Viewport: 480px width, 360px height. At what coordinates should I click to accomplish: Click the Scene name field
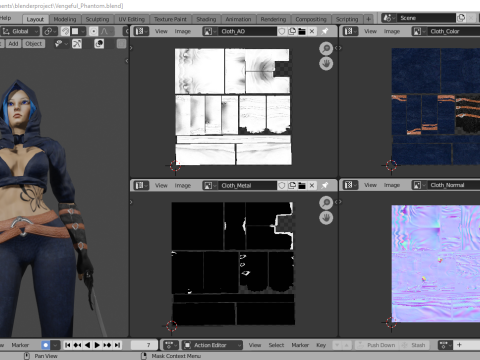point(426,18)
